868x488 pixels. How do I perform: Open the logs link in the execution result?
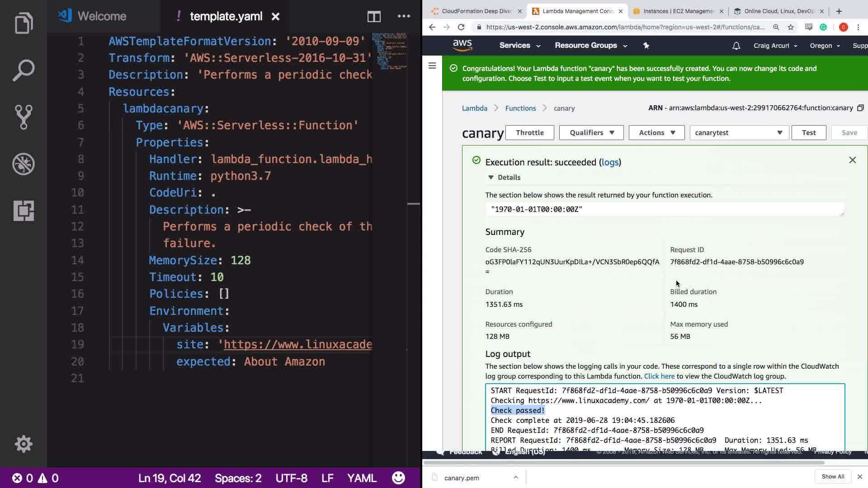coord(610,162)
